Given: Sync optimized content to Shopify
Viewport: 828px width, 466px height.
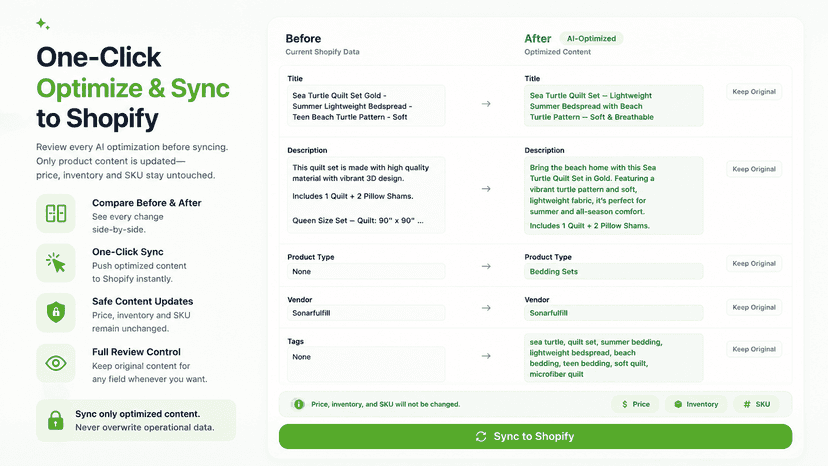Looking at the screenshot, I should point(535,436).
